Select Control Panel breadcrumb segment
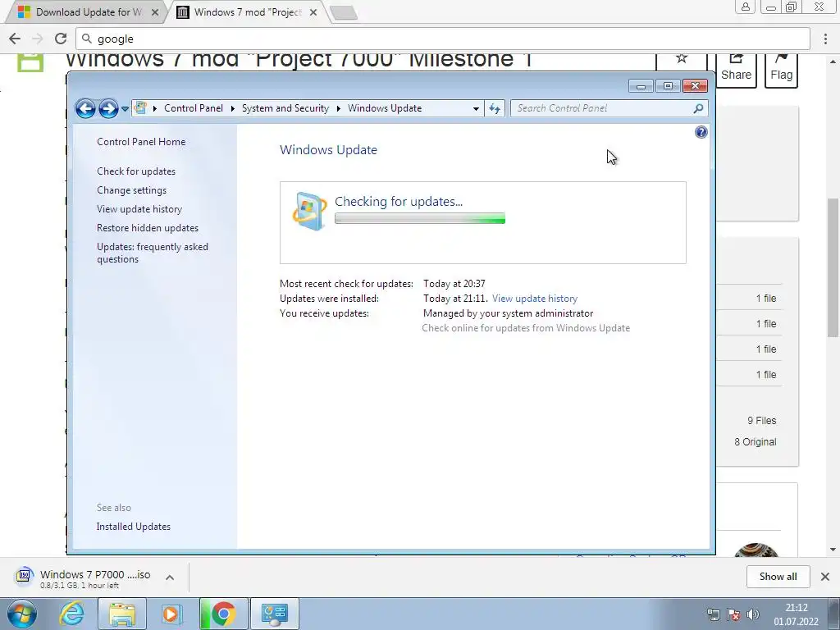 [x=194, y=108]
